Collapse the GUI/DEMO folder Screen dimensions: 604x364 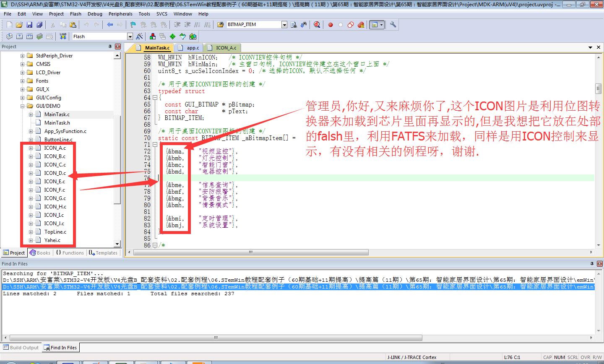(x=22, y=106)
